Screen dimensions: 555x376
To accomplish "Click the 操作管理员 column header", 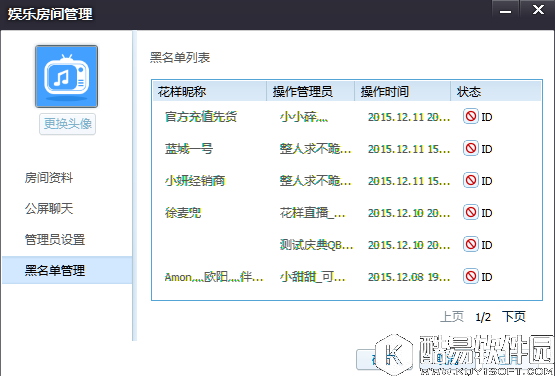I will click(x=310, y=91).
